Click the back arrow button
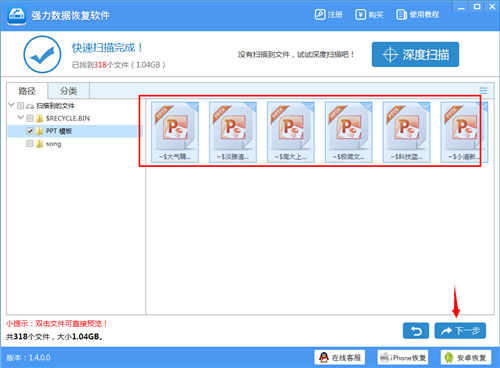The height and width of the screenshot is (368, 500). point(416,331)
